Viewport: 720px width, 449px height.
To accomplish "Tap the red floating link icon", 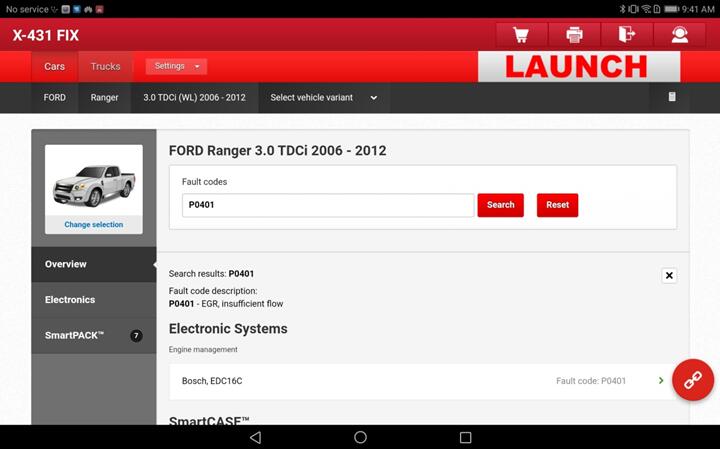I will click(692, 380).
